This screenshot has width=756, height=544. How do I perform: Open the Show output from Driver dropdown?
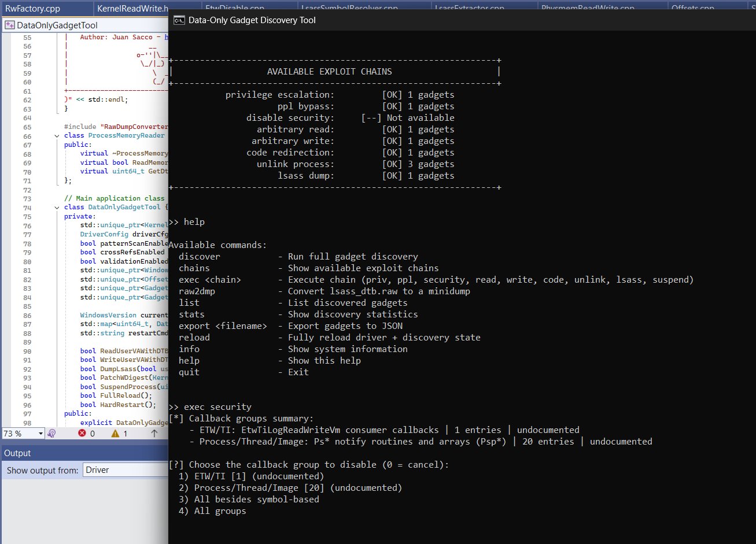coord(124,470)
